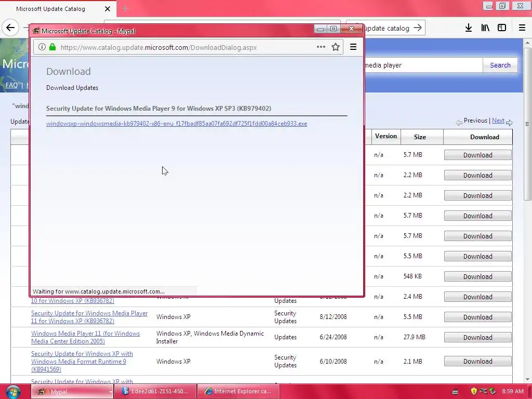Click the 'Windows XP, Windows Media Dynamic Installer' cell
532x399 pixels.
210,337
